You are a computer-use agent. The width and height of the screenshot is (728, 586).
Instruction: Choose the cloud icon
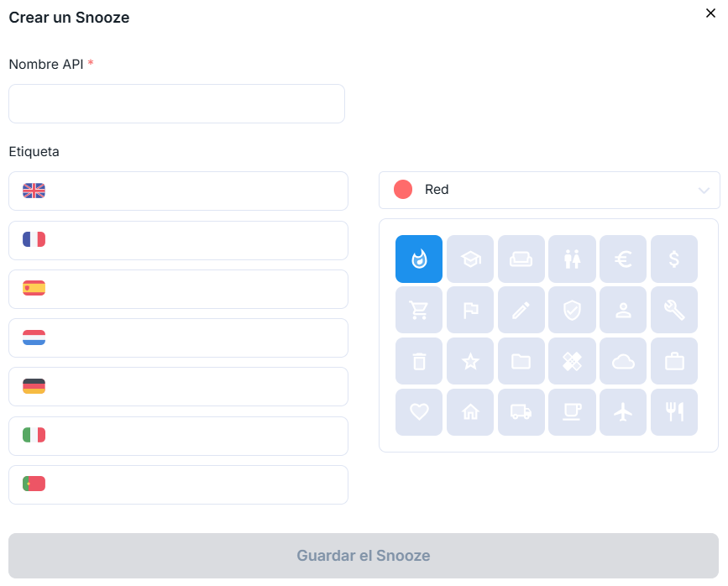tap(623, 361)
